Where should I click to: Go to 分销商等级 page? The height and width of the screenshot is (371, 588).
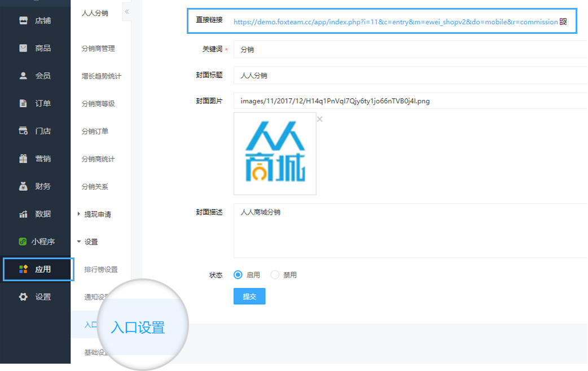click(98, 104)
